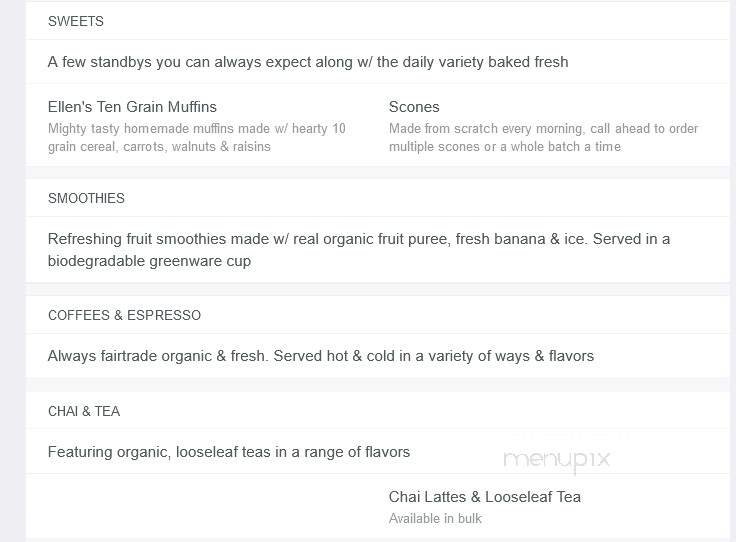Image resolution: width=736 pixels, height=542 pixels.
Task: Select the Chai Lattes & Looseleaf Tea item
Action: point(484,497)
